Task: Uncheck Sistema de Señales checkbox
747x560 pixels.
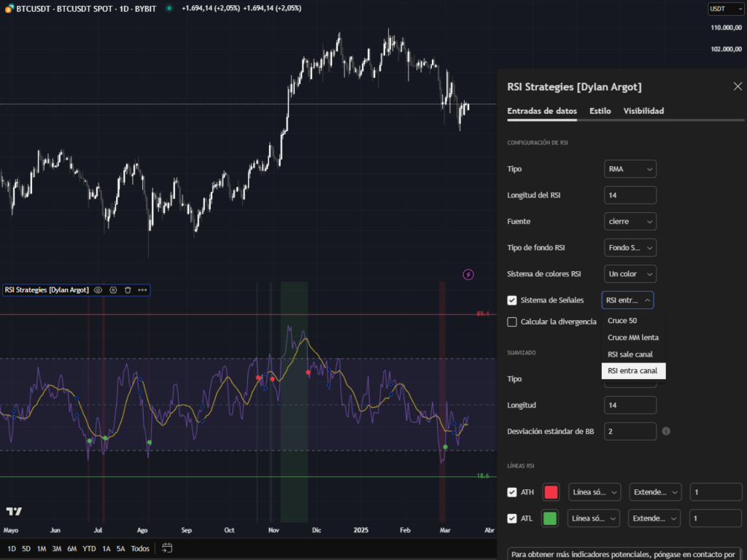Action: click(x=512, y=300)
